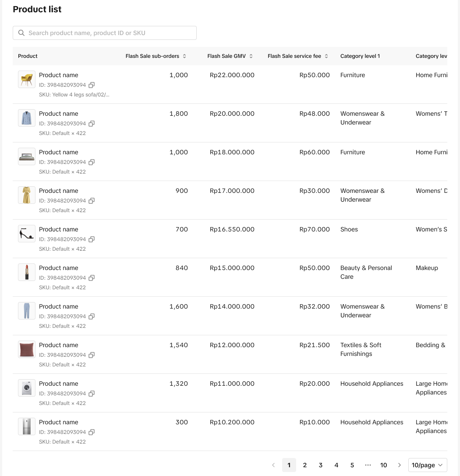Copy ID of the yellow sofa product

click(x=92, y=85)
